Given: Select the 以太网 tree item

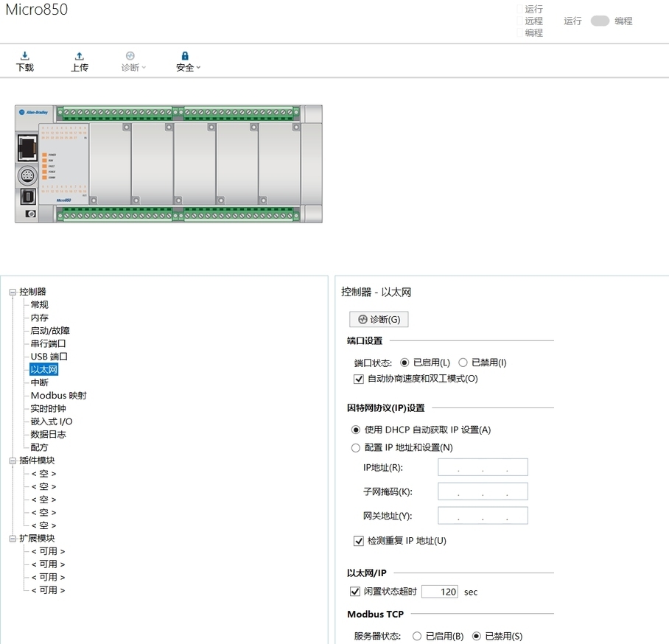Looking at the screenshot, I should (x=44, y=370).
